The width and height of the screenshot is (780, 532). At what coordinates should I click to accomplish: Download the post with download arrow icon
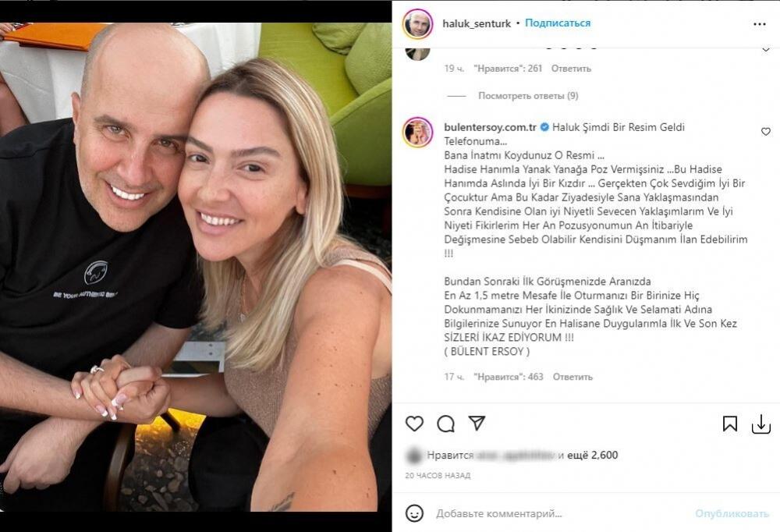coord(761,424)
